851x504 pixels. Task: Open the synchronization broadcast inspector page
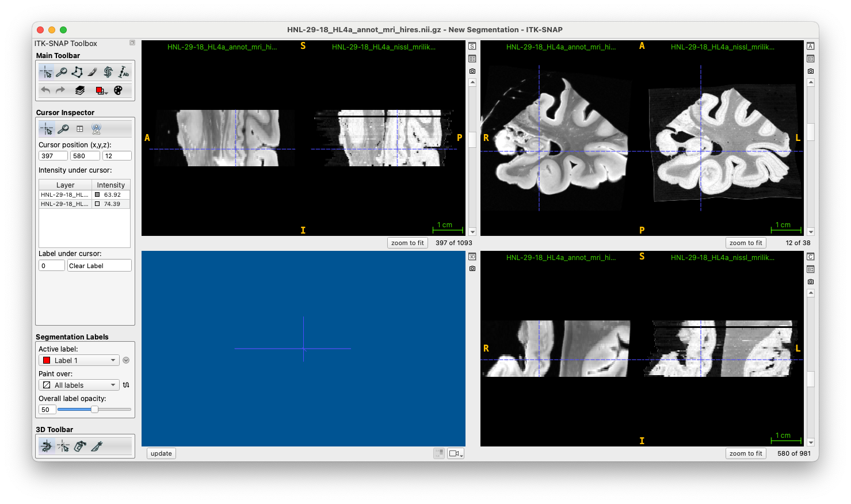click(96, 129)
